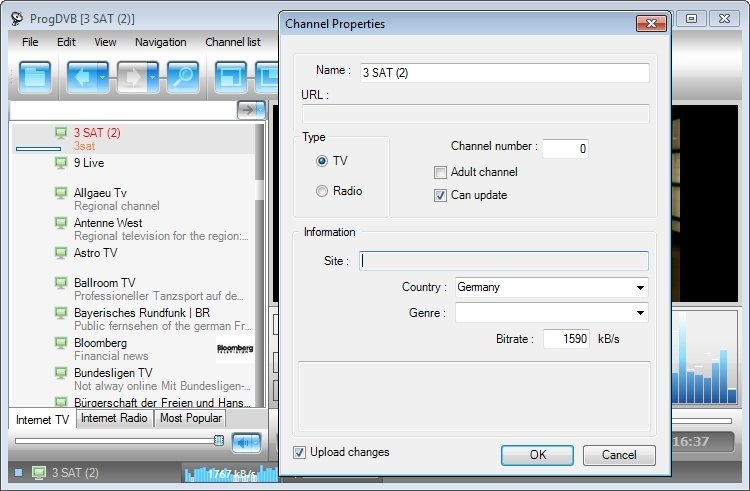
Task: Open the forward arrow's dropdown
Action: click(x=153, y=77)
